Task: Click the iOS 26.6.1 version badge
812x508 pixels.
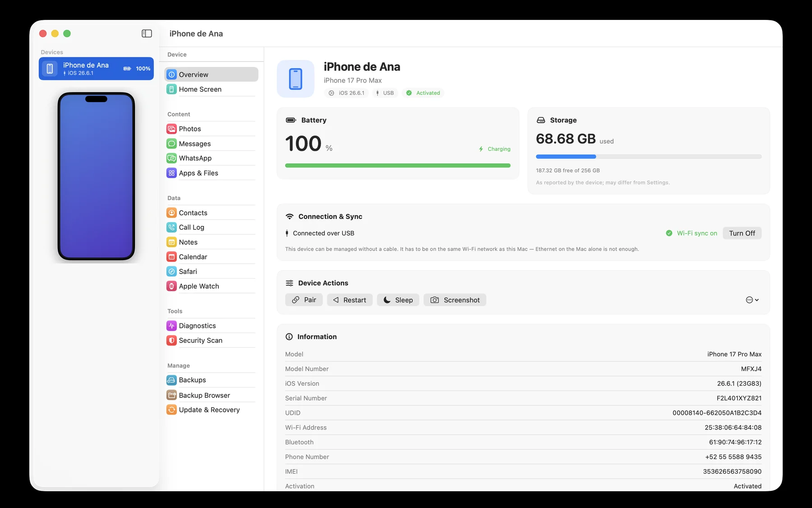Action: (346, 93)
